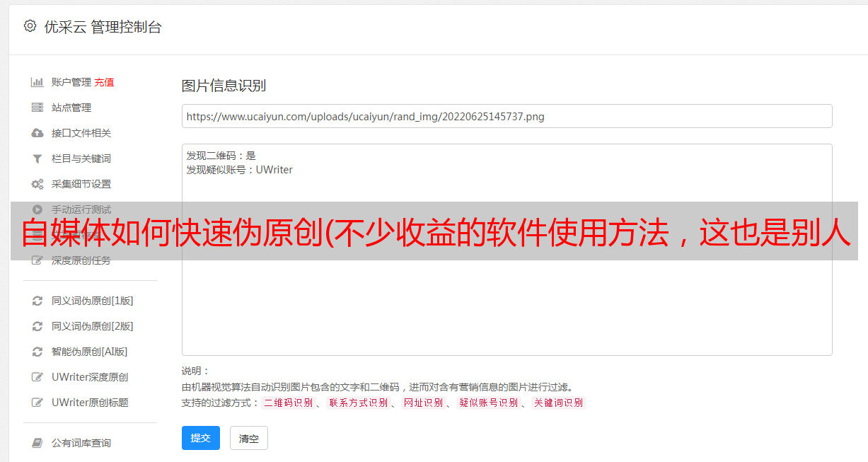Click the cloud upload icon for 接口文件相关
Image resolution: width=868 pixels, height=462 pixels.
pyautogui.click(x=37, y=133)
